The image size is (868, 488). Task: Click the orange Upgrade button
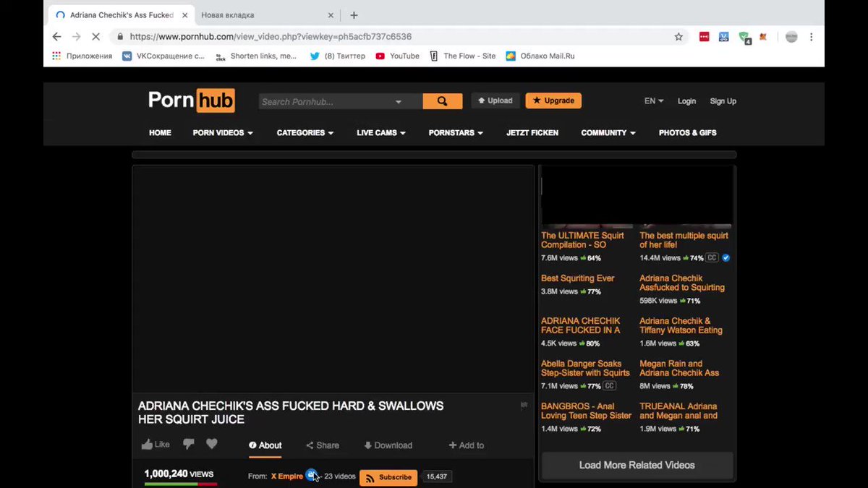[x=553, y=100]
